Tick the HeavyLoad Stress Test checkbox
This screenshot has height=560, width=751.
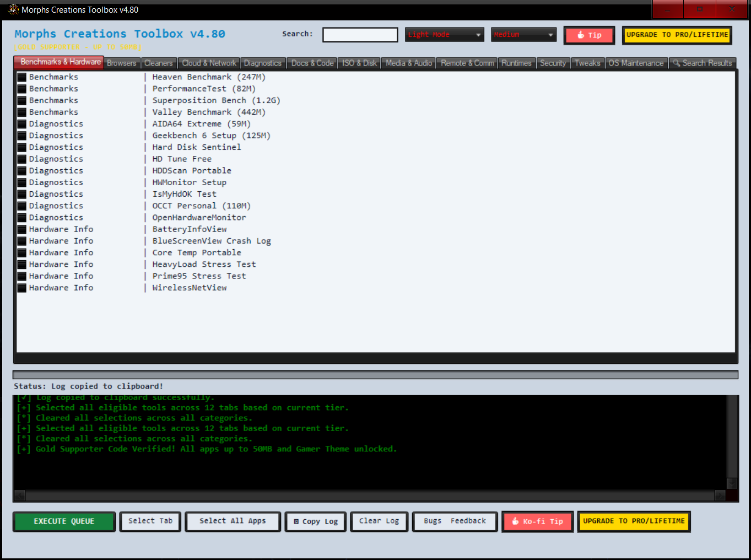22,265
